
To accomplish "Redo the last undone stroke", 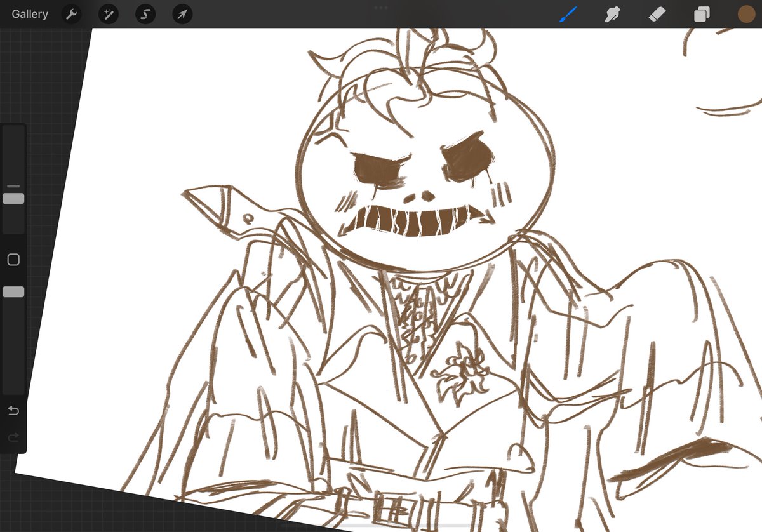I will click(13, 437).
